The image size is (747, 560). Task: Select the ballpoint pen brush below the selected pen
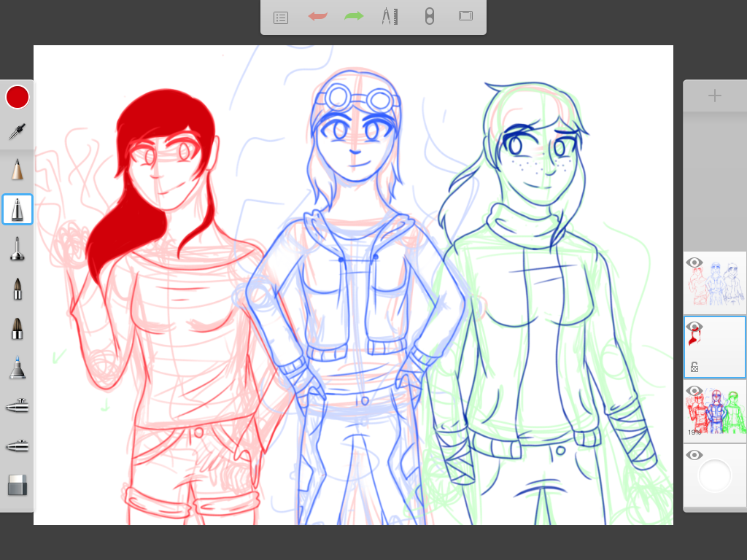coord(17,249)
